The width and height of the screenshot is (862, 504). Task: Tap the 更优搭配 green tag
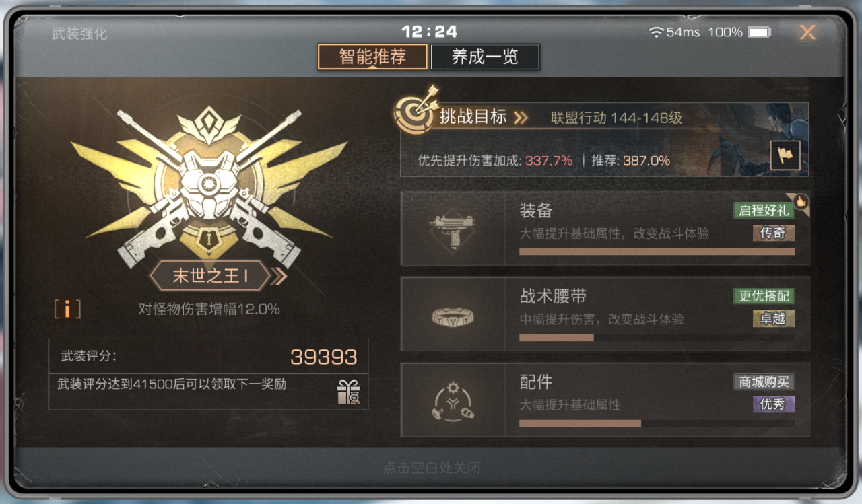tap(764, 296)
